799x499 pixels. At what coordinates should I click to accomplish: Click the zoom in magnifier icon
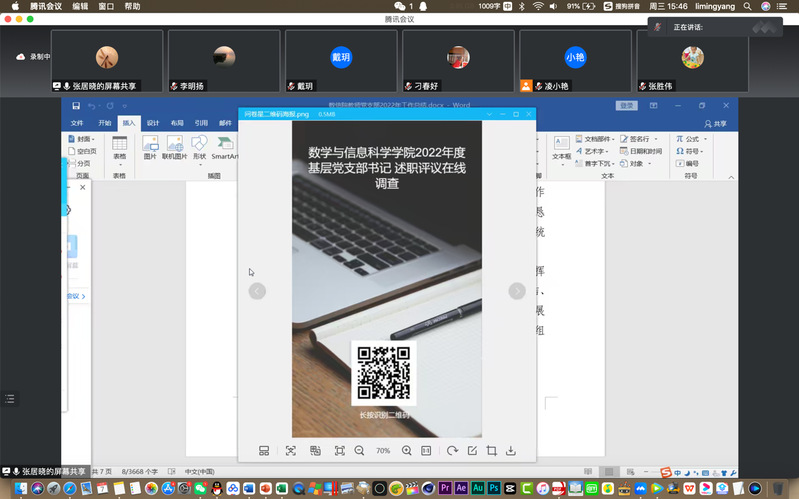[x=406, y=451]
